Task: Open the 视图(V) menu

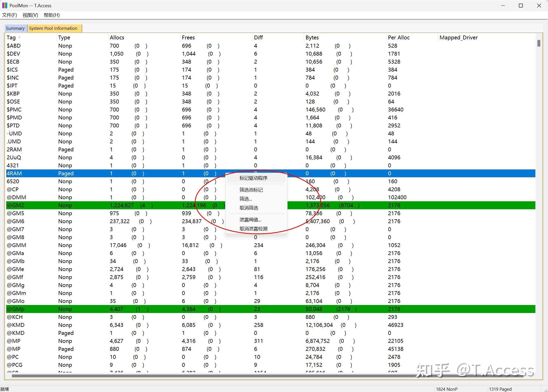Action: click(x=30, y=15)
